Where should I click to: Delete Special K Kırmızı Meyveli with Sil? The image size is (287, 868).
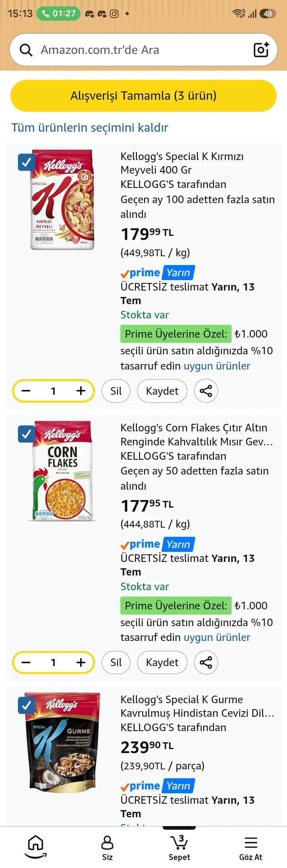pyautogui.click(x=116, y=391)
